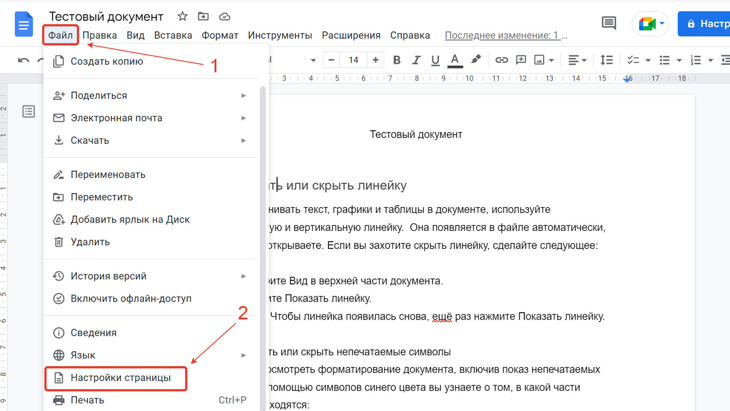Toggle bold formatting
The image size is (730, 411).
tap(397, 60)
